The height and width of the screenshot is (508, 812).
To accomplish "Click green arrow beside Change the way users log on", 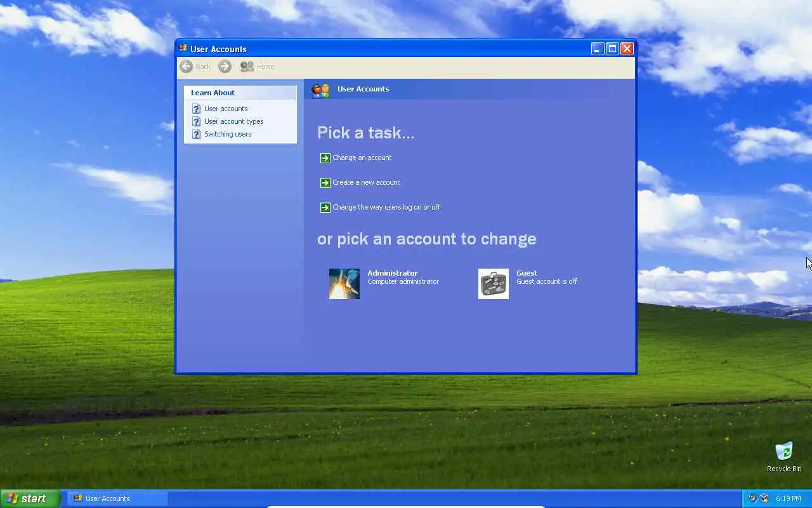I will (x=325, y=207).
